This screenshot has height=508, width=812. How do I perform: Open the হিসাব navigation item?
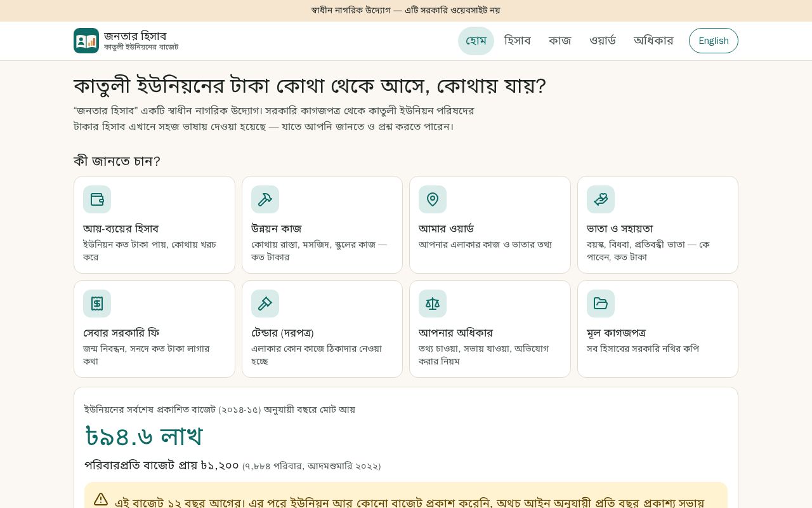pos(517,41)
